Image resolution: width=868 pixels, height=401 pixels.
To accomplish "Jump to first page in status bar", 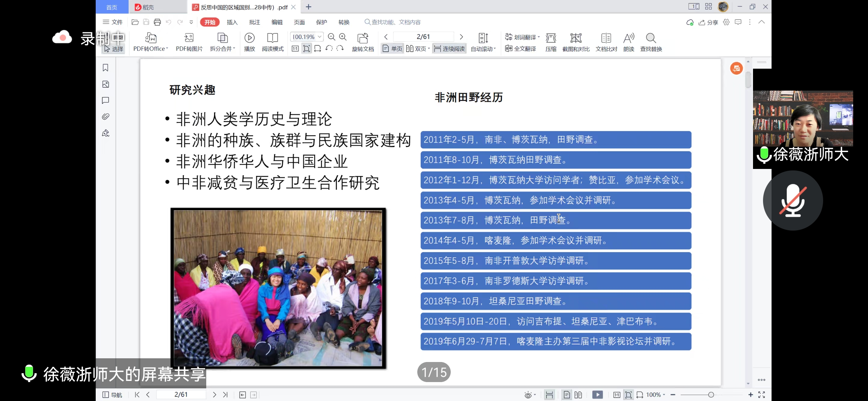I will pos(137,395).
